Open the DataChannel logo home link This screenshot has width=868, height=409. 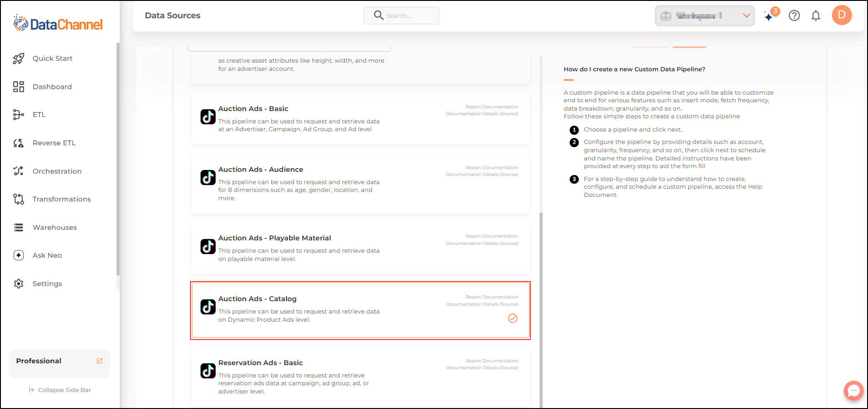click(x=58, y=23)
